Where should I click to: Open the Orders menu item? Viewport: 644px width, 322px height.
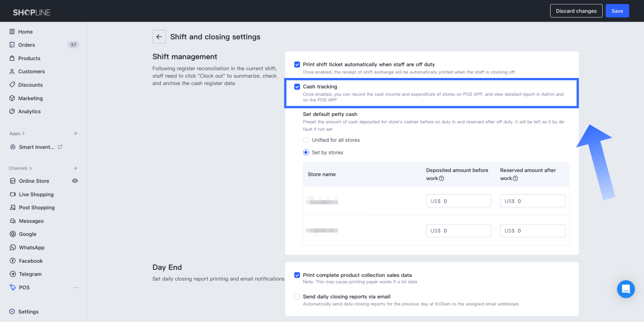point(27,45)
